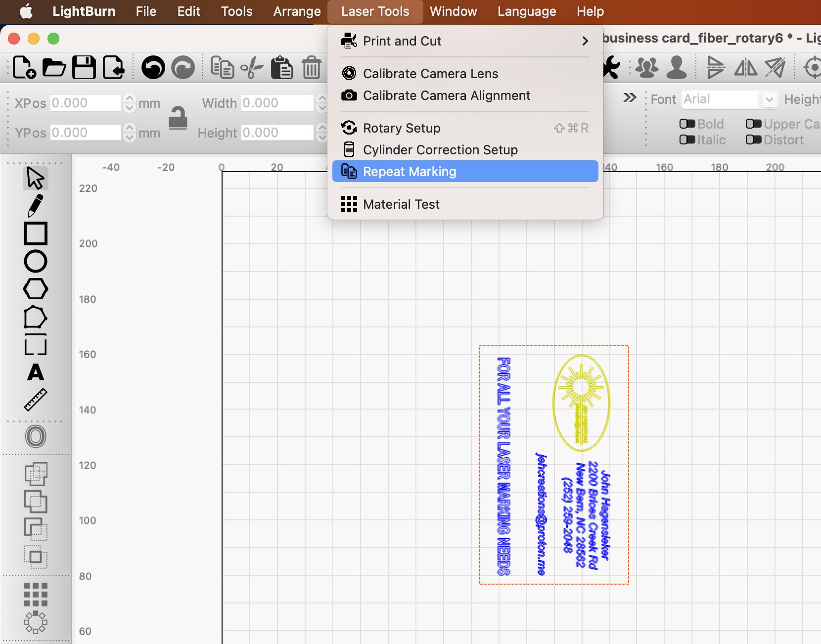
Task: Click the XPos input field
Action: point(86,103)
